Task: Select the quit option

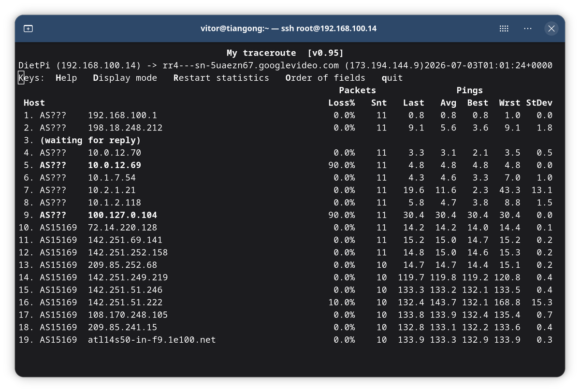Action: [392, 78]
